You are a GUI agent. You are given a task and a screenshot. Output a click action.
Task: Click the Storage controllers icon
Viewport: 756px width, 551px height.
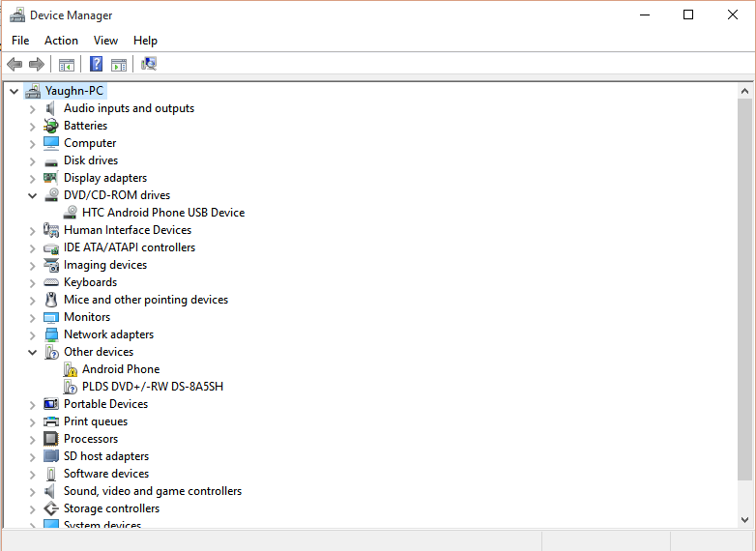pos(51,508)
